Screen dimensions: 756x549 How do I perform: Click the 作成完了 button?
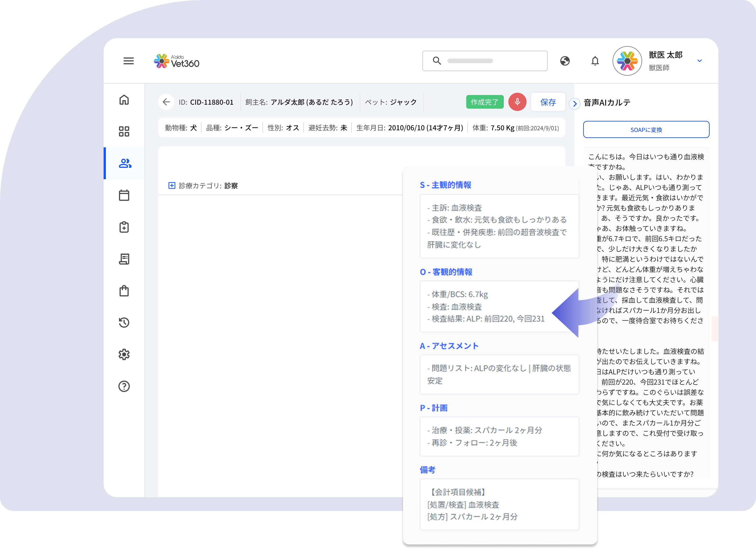click(485, 102)
